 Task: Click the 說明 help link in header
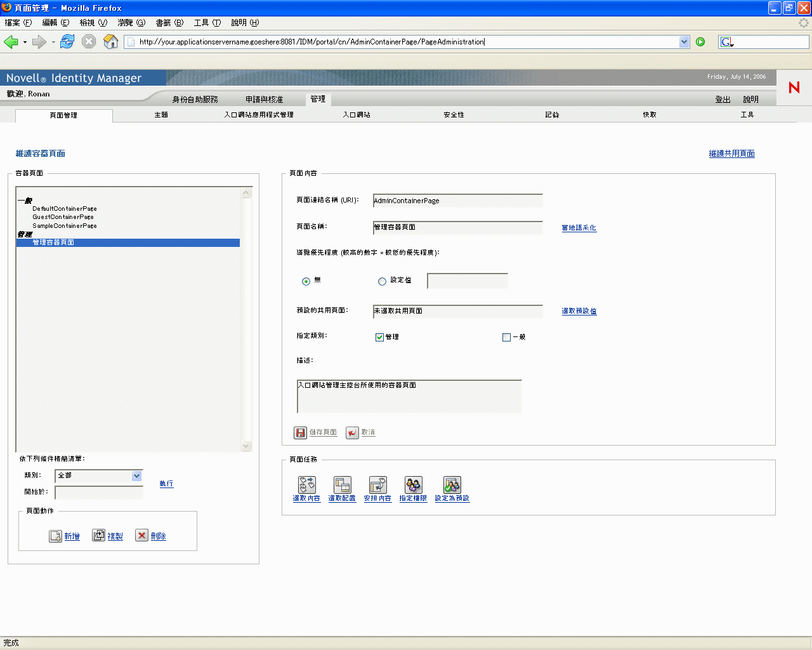(x=751, y=100)
